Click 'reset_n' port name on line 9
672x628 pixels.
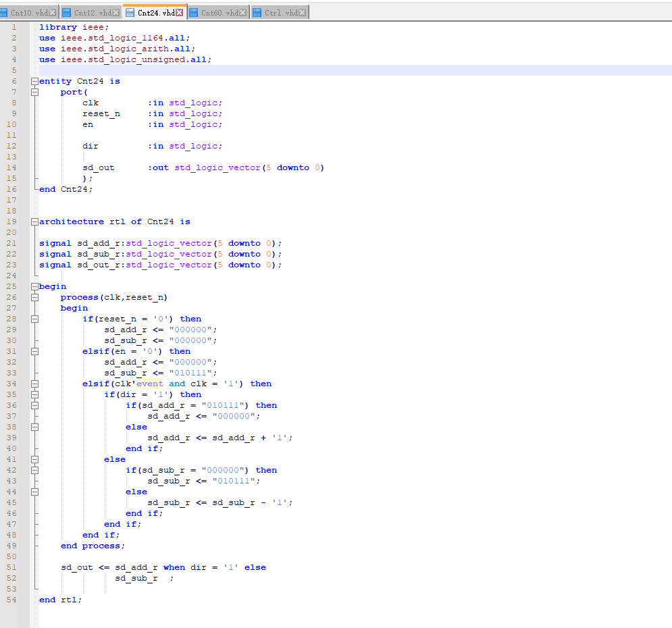pos(101,114)
